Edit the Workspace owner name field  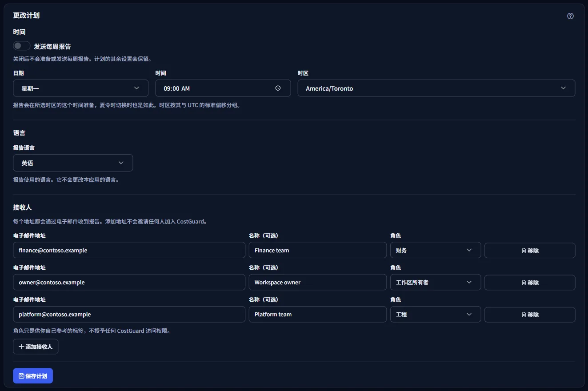coord(317,282)
